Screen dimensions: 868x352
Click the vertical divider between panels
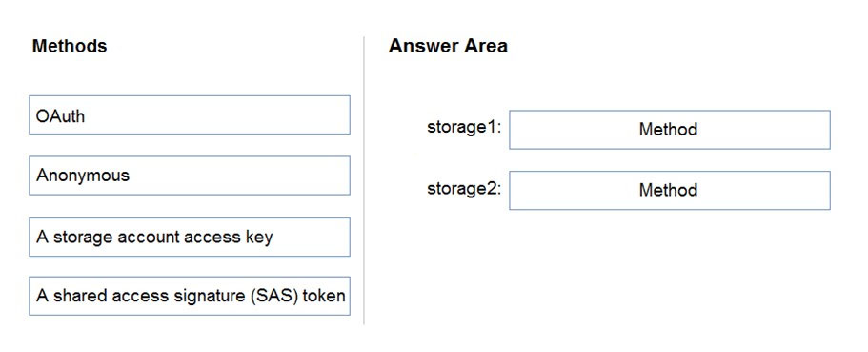pyautogui.click(x=364, y=180)
